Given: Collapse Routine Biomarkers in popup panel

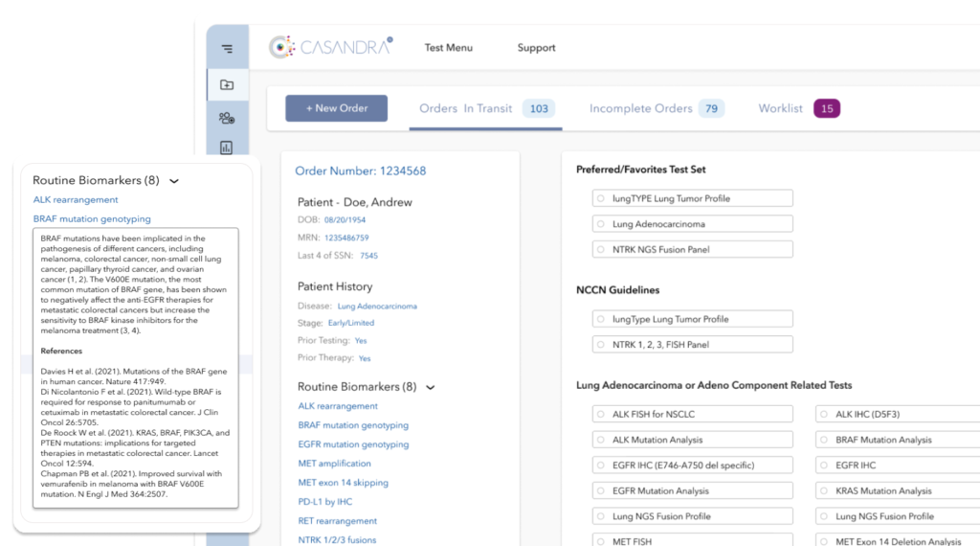Looking at the screenshot, I should (174, 181).
